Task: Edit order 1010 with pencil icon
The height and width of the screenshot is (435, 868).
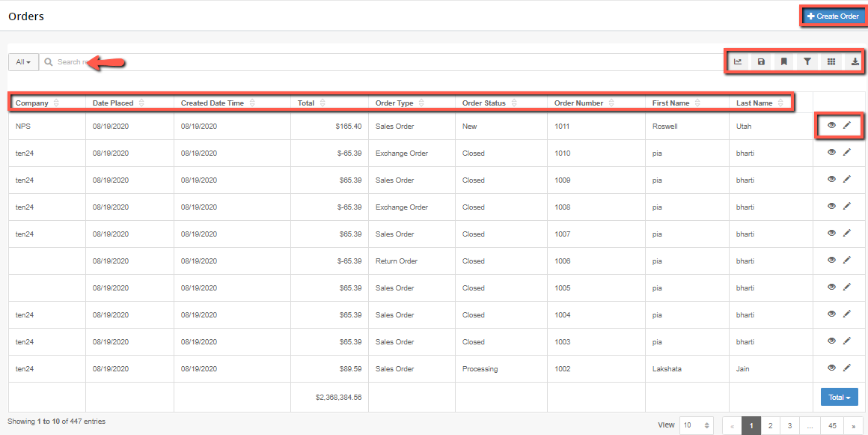Action: 846,153
